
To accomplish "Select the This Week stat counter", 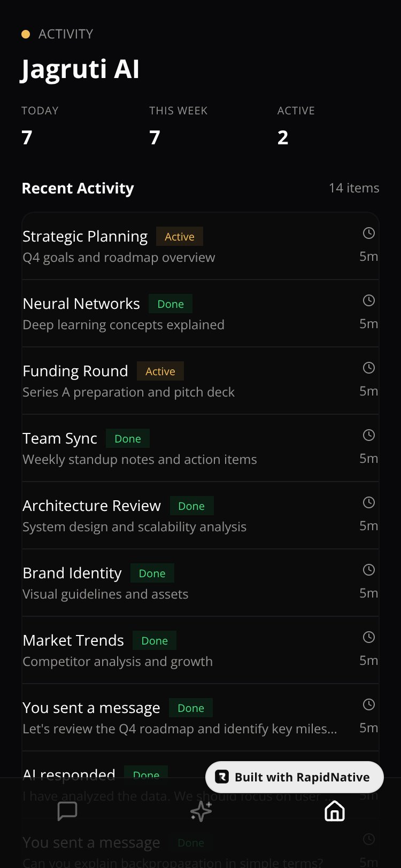I will pos(178,126).
